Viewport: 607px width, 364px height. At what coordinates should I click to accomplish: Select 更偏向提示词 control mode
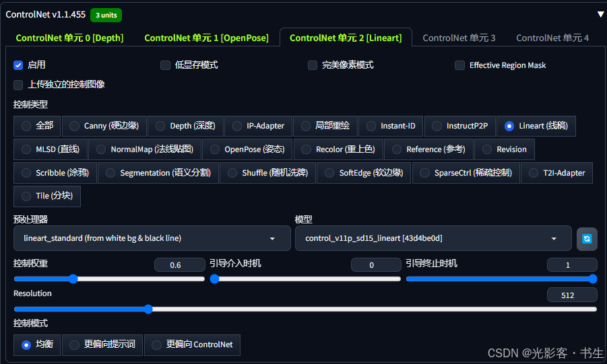click(102, 344)
